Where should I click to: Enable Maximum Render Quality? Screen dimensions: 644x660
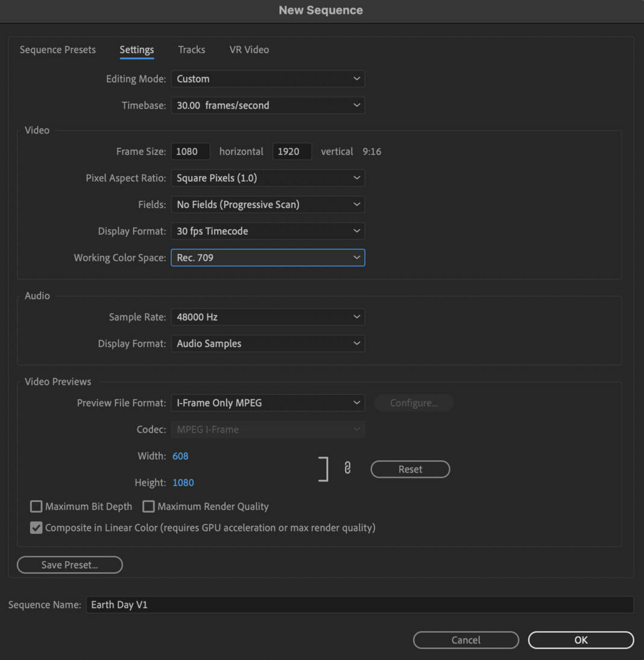[148, 506]
